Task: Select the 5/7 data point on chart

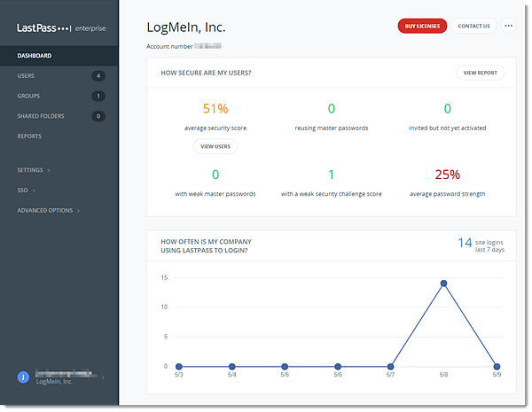Action: [x=390, y=367]
